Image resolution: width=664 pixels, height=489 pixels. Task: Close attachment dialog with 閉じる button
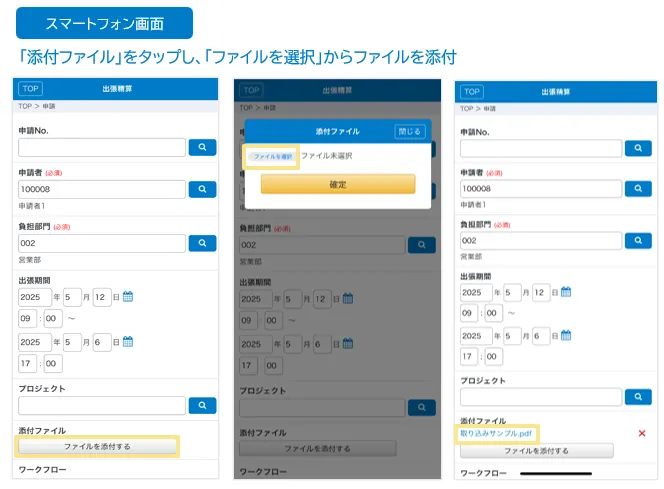coord(410,131)
